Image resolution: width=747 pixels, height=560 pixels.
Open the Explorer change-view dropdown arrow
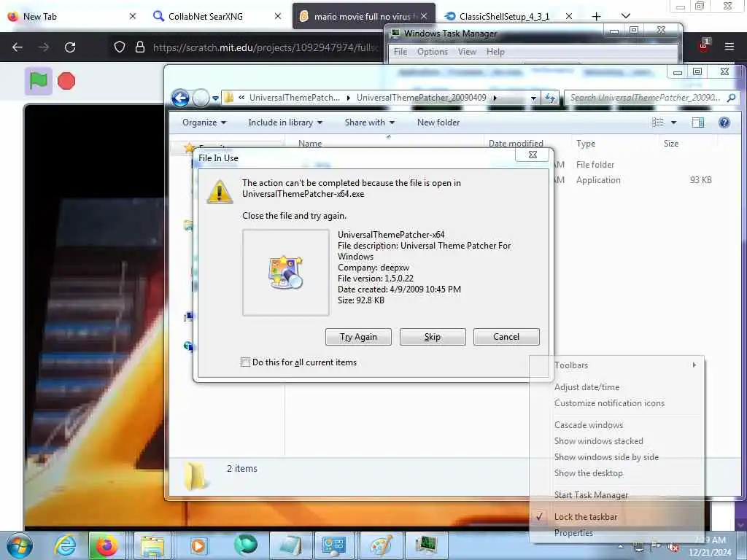(x=673, y=122)
